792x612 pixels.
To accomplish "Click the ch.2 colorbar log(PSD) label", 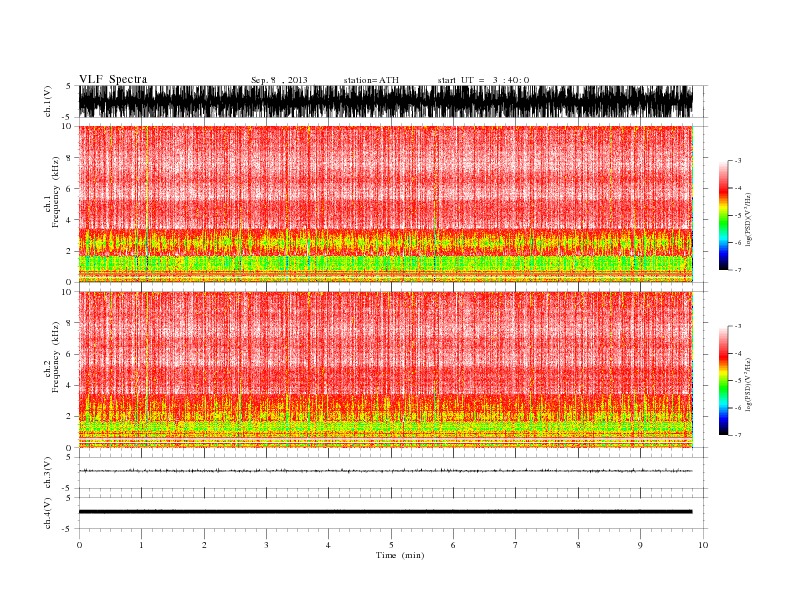I will coord(749,384).
